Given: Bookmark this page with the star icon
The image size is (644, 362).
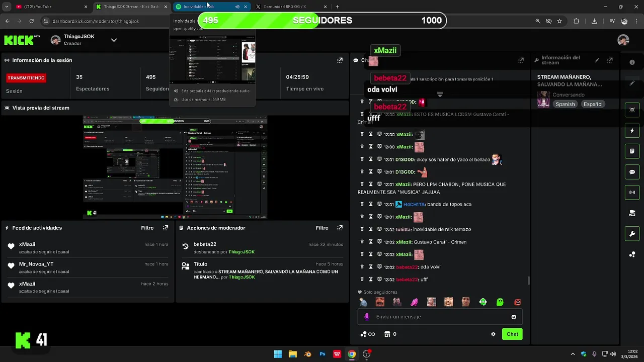Looking at the screenshot, I should tap(559, 21).
